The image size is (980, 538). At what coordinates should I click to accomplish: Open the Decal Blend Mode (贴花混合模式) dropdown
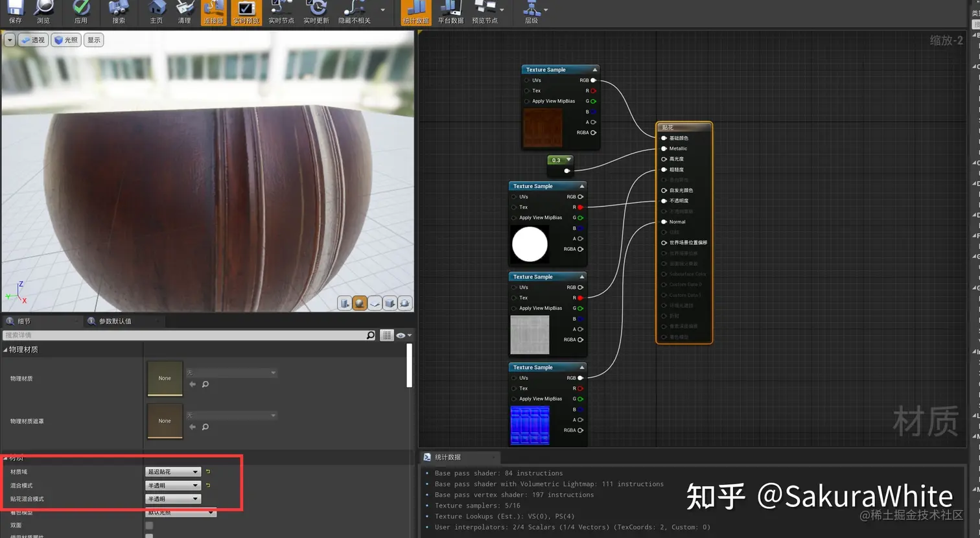pos(172,499)
